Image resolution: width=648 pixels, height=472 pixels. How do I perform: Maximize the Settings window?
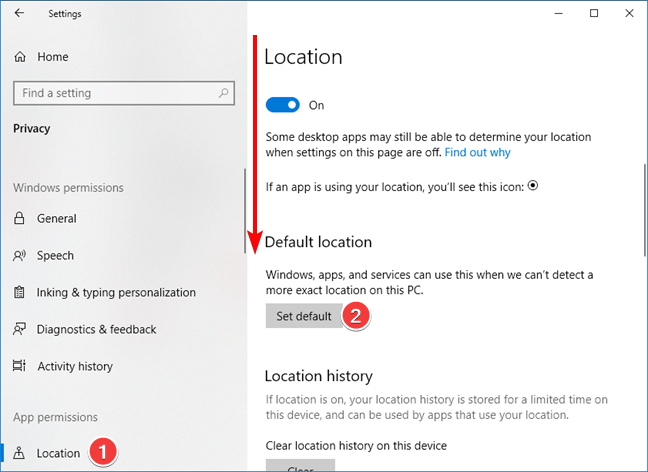[594, 14]
